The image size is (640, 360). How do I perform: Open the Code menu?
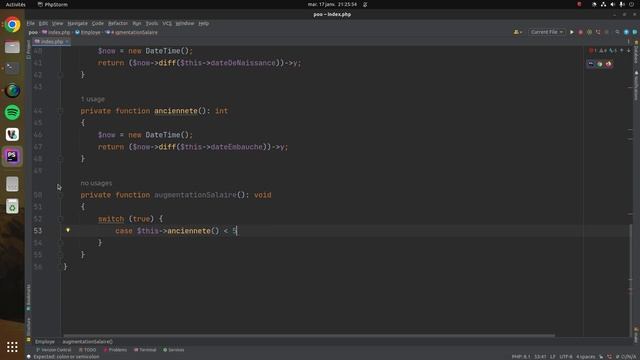tap(98, 23)
